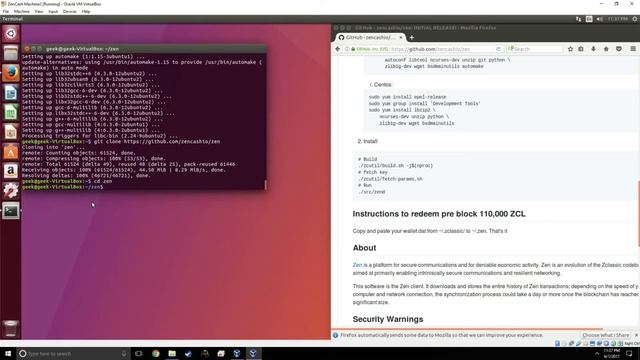Open the Ubuntu network indicator
Screen dimensions: 640x360
tap(578, 19)
